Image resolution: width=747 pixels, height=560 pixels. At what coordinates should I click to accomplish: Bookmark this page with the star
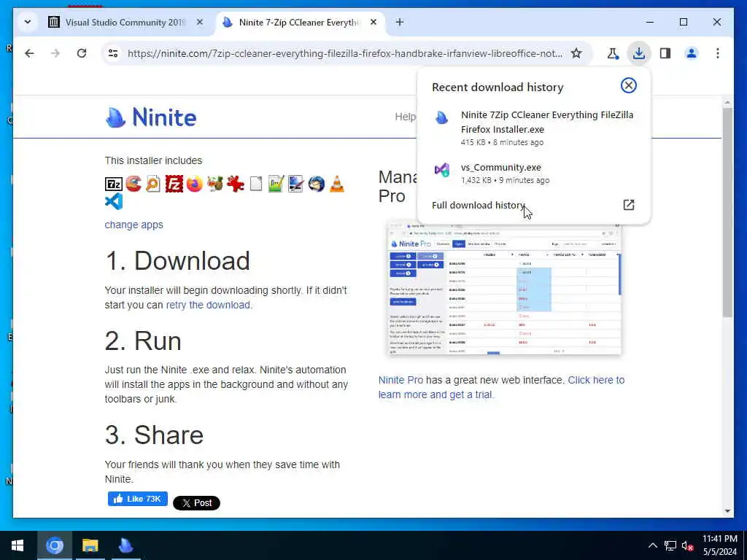pos(576,53)
